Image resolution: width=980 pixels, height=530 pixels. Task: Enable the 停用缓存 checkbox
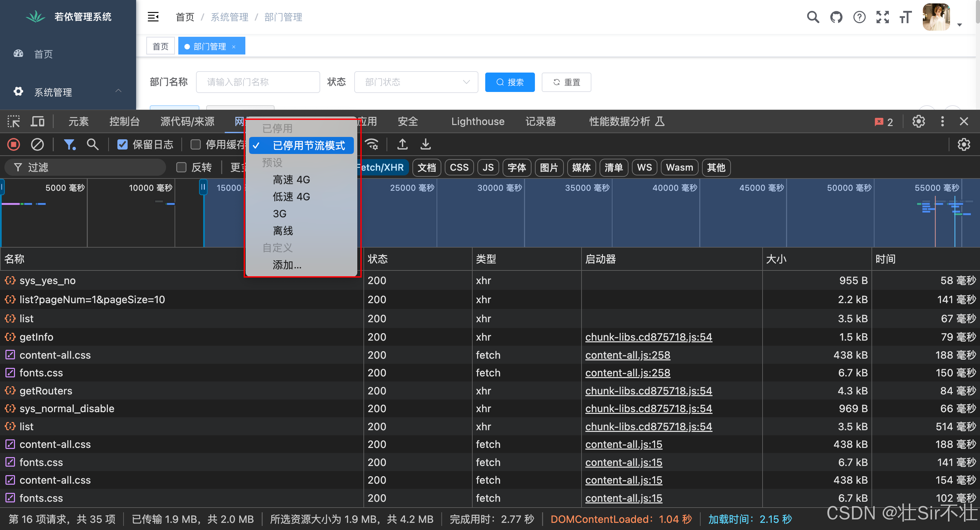point(196,145)
